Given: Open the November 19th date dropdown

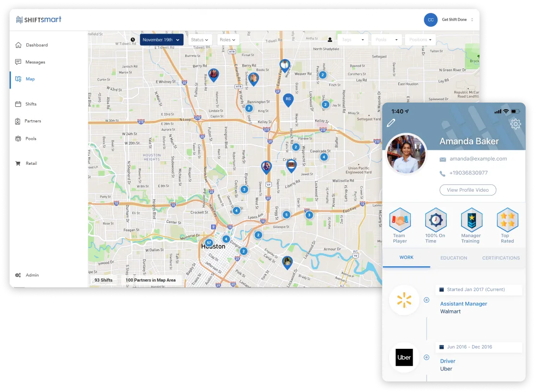Looking at the screenshot, I should coord(162,40).
